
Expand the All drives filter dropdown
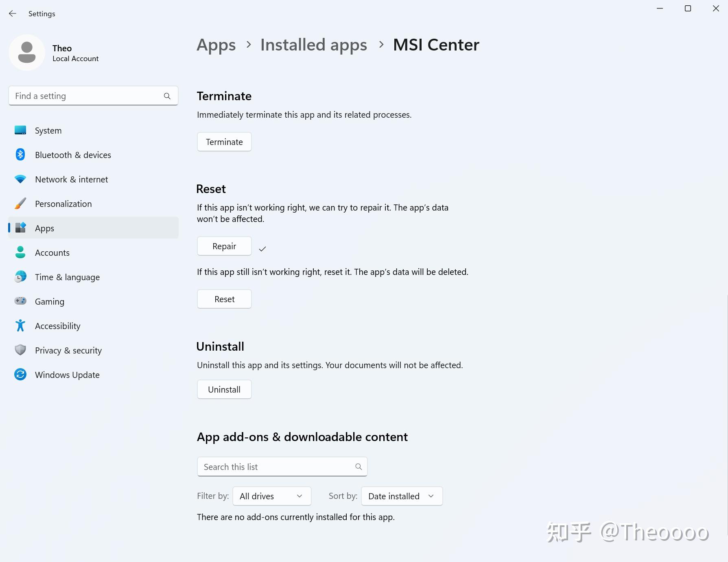(x=272, y=496)
